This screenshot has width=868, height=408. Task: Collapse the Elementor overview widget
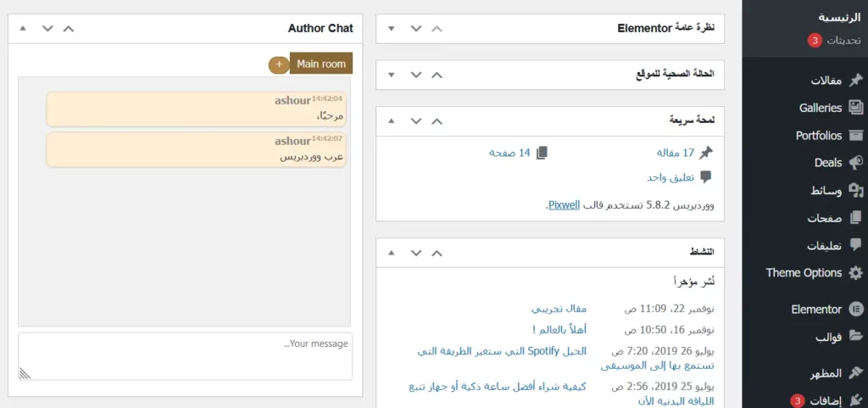[x=391, y=29]
